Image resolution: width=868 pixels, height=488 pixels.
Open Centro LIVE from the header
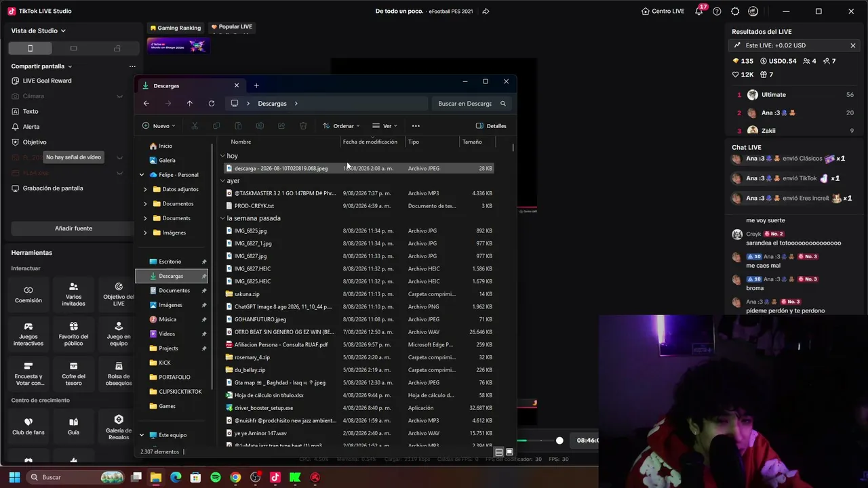[663, 11]
